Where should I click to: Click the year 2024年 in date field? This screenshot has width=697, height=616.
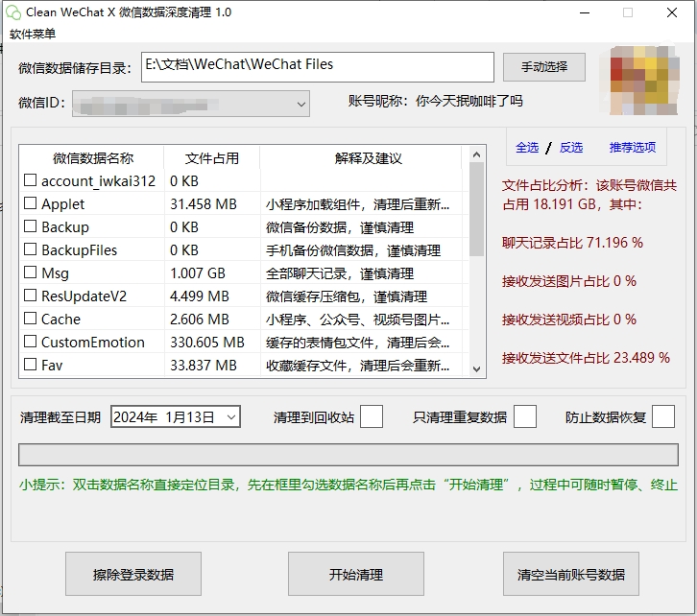[135, 417]
